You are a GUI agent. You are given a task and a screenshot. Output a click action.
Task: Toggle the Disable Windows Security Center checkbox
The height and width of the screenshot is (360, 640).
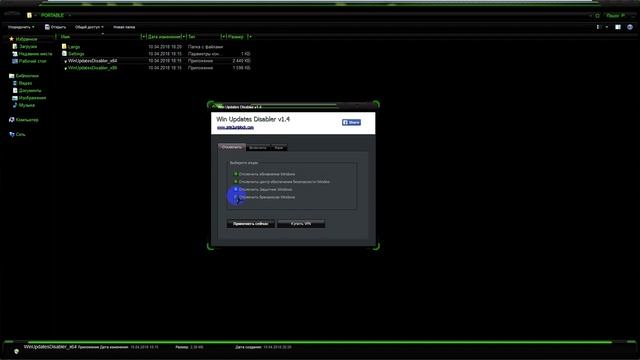236,182
